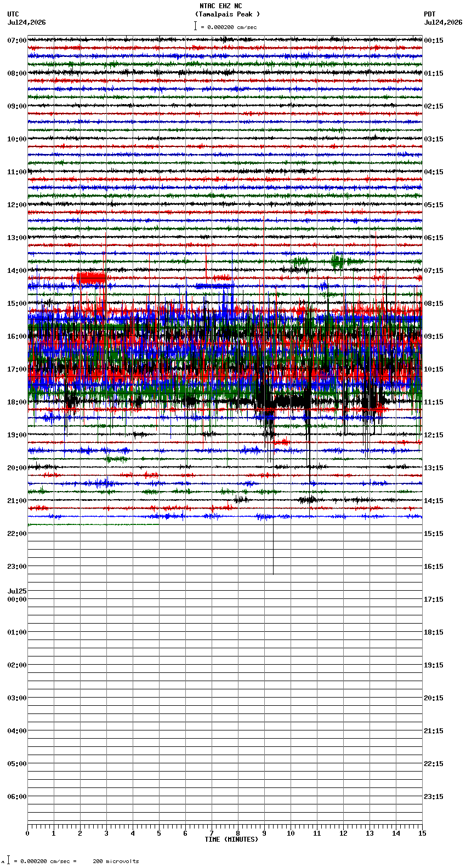Click the '14:00' UTC time label
The image size is (466, 868).
[17, 271]
